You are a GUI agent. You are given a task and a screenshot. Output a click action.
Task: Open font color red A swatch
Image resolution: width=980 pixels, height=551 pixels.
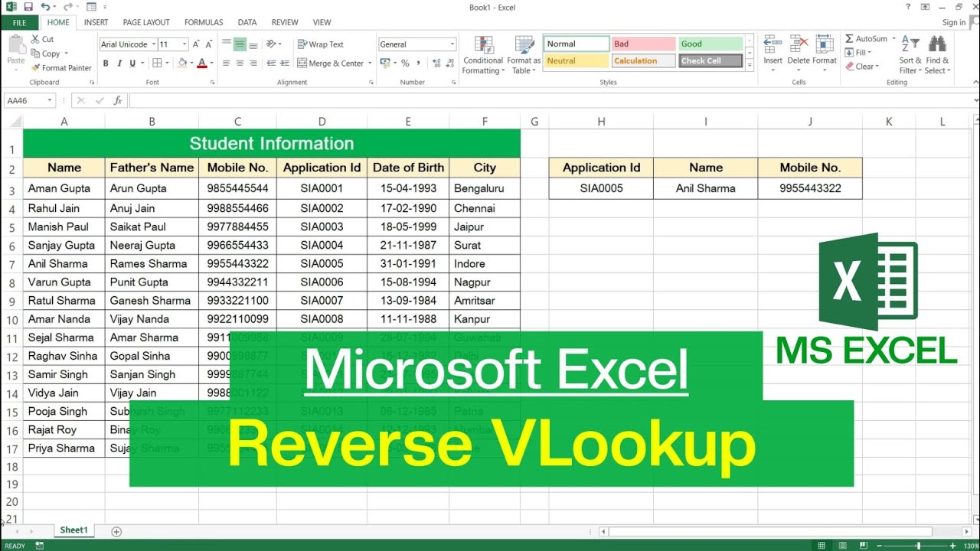click(x=201, y=64)
